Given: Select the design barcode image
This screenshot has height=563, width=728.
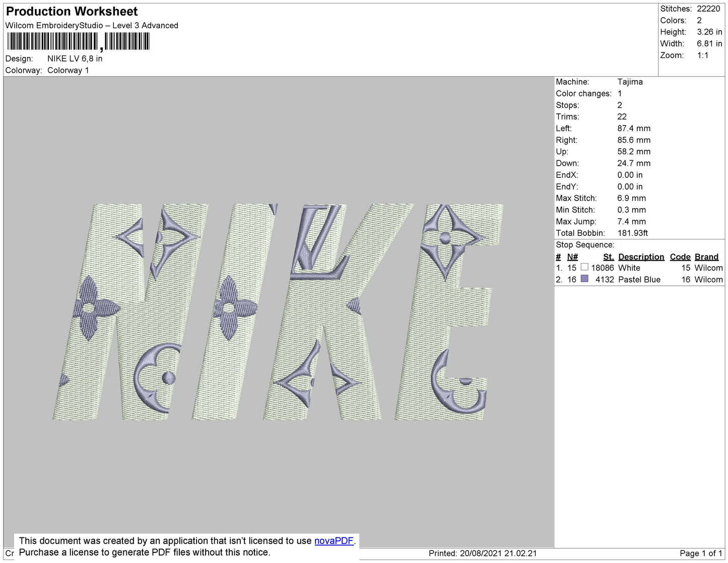Looking at the screenshot, I should (79, 41).
